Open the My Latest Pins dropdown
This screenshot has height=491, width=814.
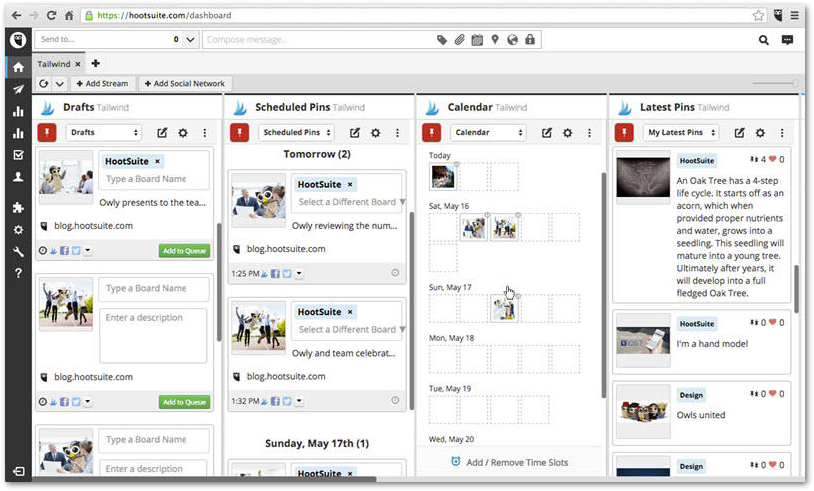coord(681,133)
